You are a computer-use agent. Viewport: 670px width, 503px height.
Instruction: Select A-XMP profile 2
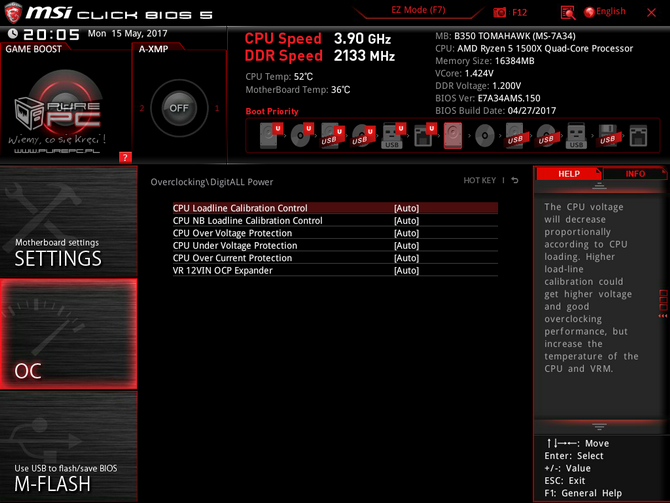point(142,108)
